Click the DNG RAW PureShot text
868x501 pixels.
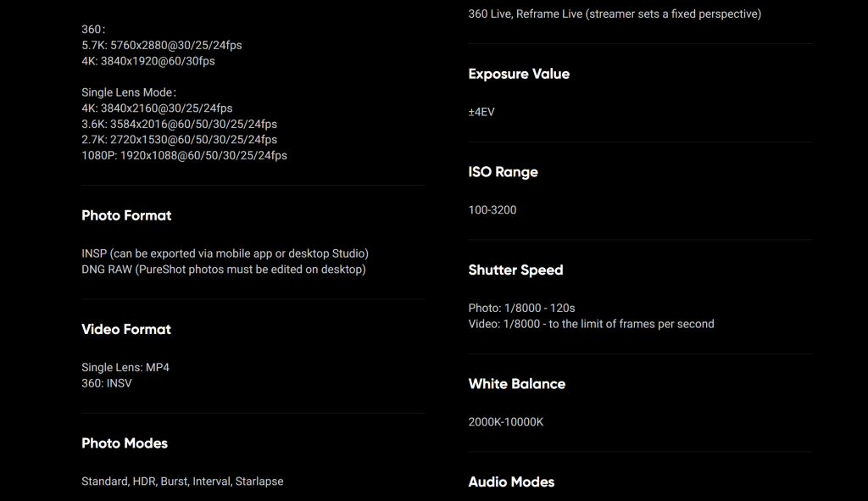point(224,270)
